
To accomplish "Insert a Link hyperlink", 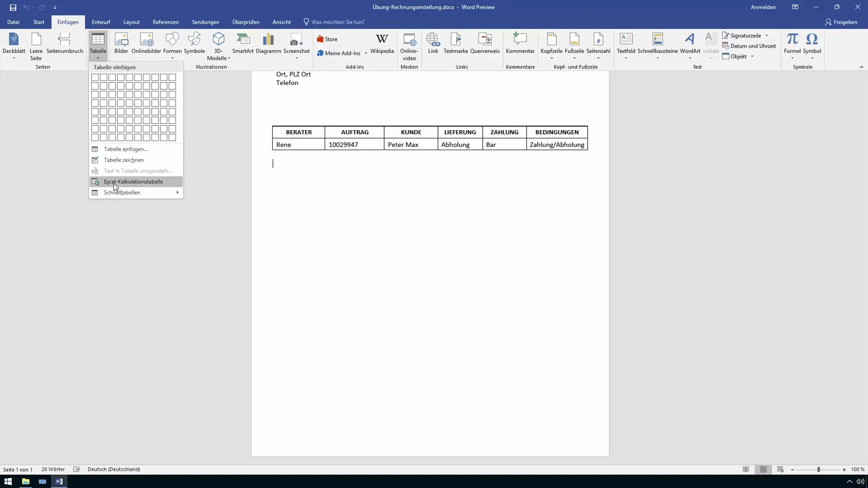I will (x=433, y=44).
